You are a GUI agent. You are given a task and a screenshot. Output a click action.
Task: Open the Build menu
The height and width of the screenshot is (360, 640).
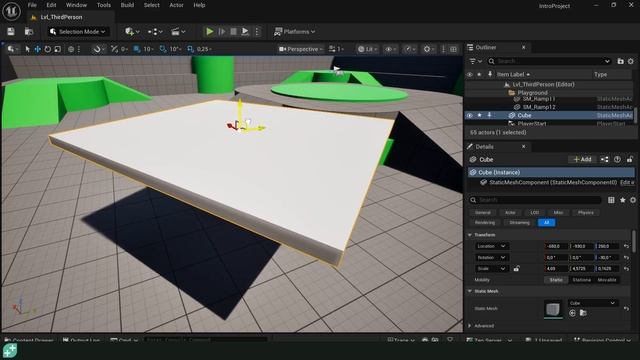point(127,5)
